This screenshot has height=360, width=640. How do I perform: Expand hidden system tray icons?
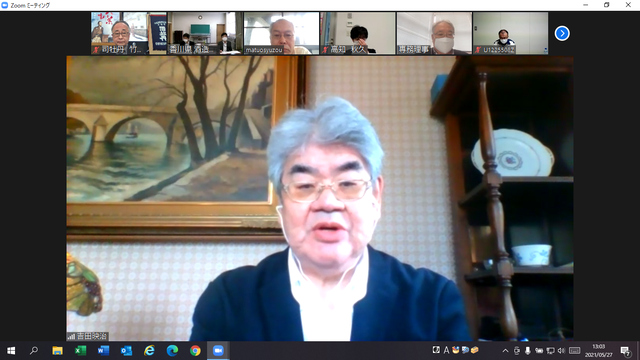505,351
